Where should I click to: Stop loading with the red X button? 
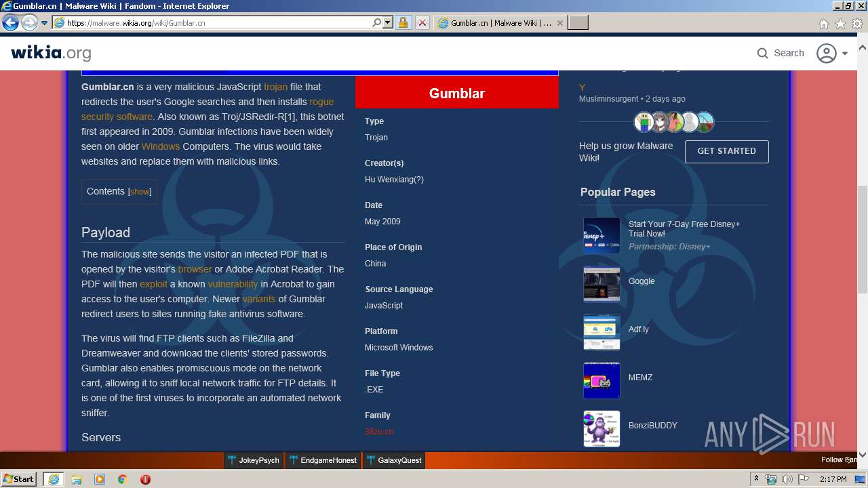pyautogui.click(x=422, y=23)
